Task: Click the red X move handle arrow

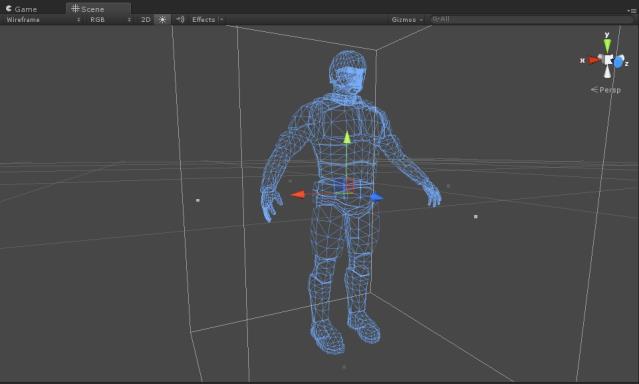Action: coord(297,194)
